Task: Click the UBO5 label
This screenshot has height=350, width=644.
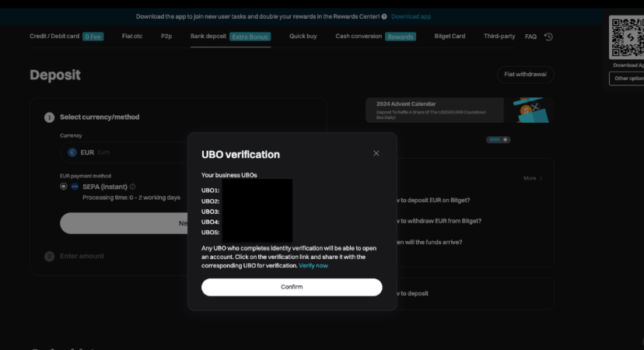Action: click(210, 233)
